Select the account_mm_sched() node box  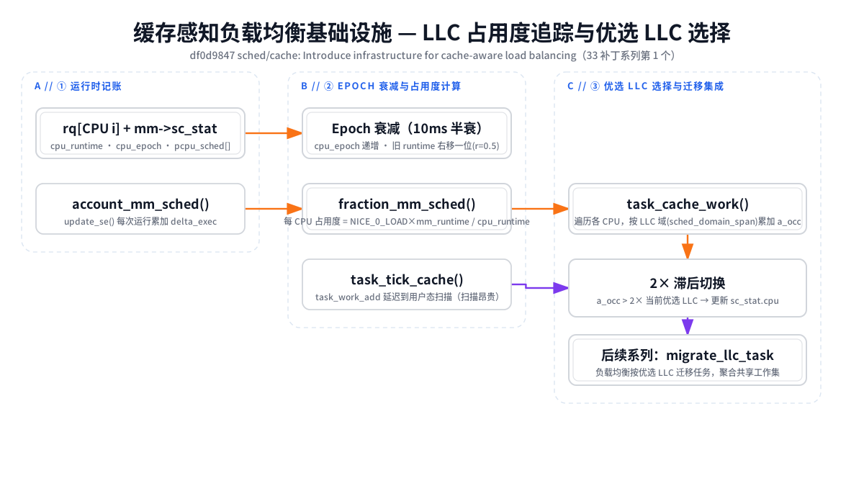(140, 209)
